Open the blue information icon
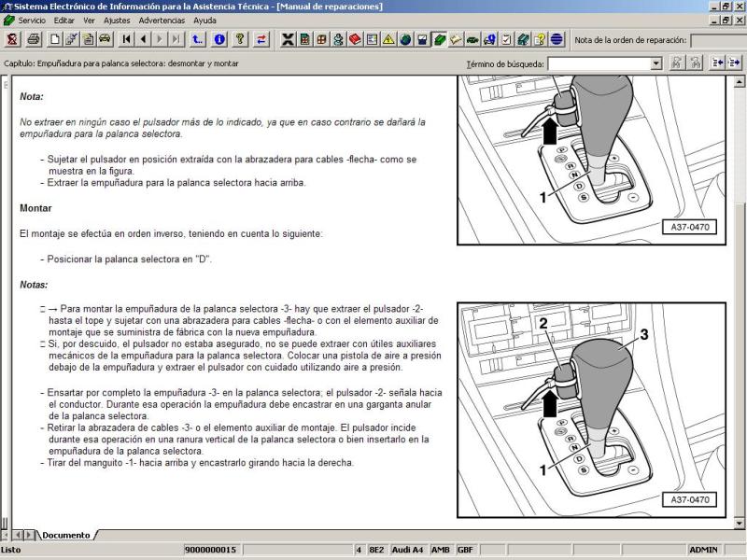 219,39
